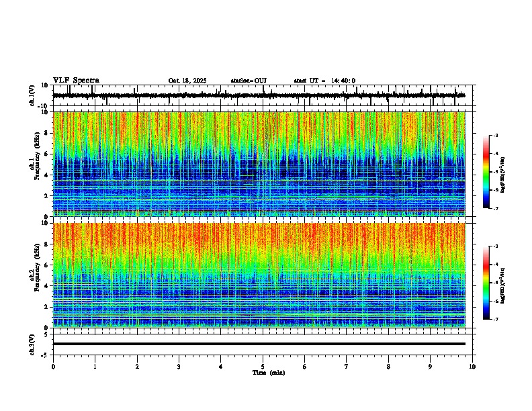
Task: Click time axis tick label "2"
Action: (x=137, y=367)
